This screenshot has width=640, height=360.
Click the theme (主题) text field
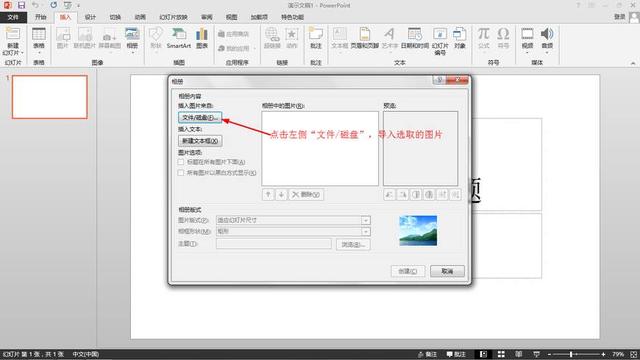pos(274,244)
